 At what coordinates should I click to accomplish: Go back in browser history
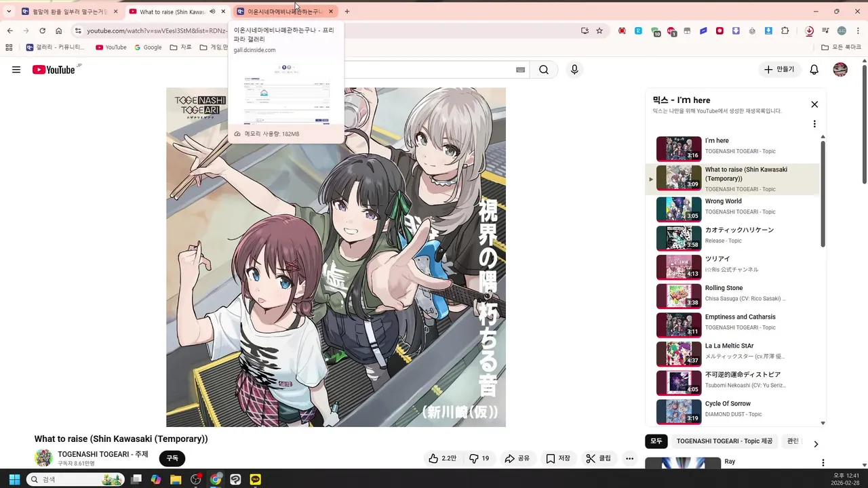pyautogui.click(x=9, y=30)
